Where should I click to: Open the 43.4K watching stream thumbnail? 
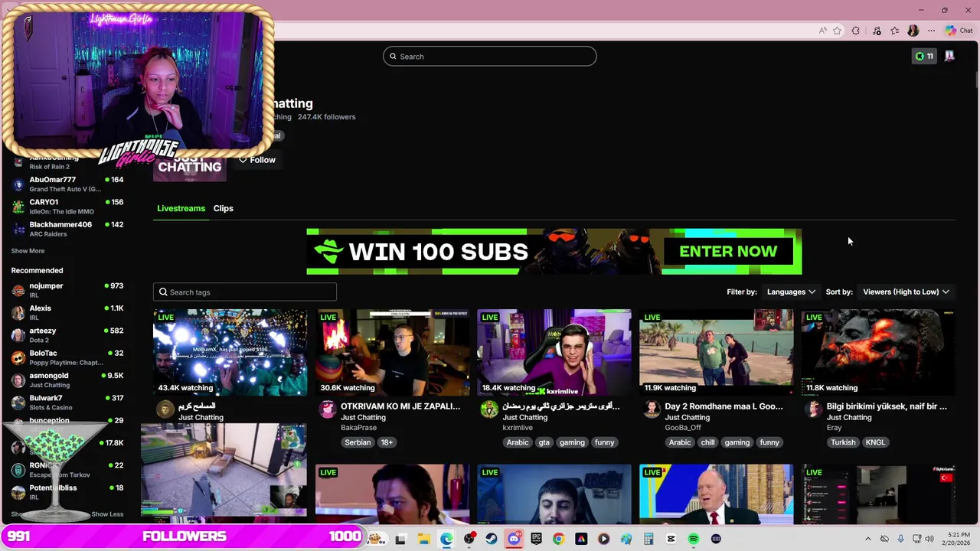230,353
